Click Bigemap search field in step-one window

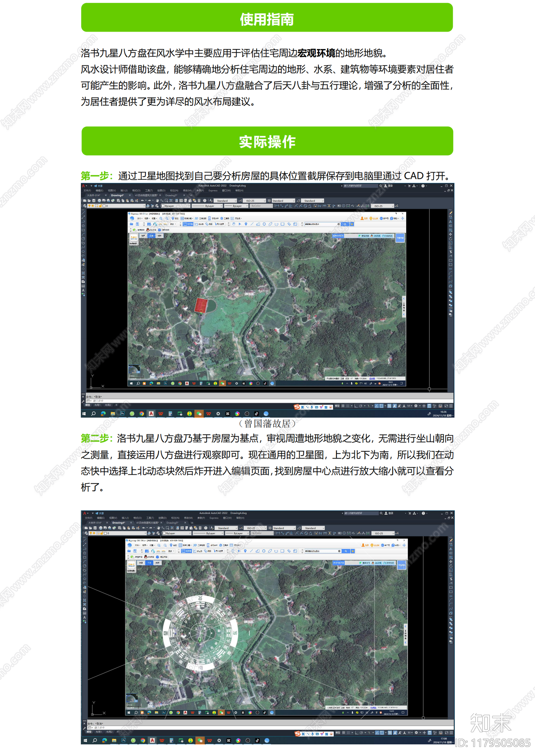coord(322,224)
